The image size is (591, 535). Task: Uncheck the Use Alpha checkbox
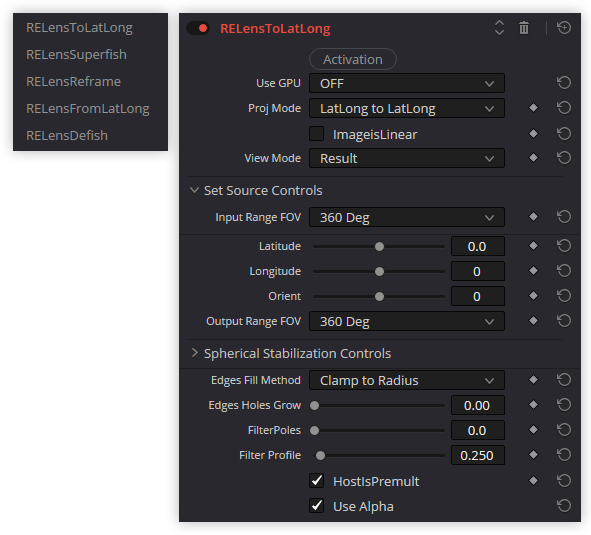coord(316,506)
